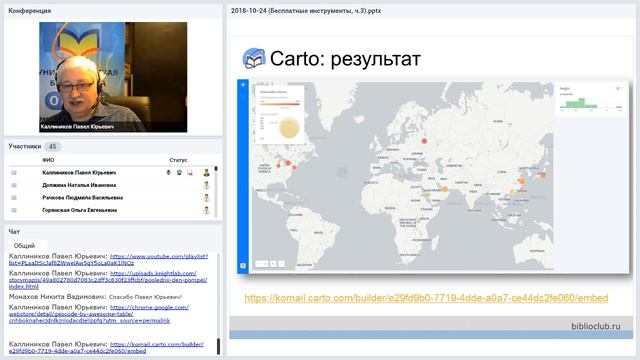Click the ФИО column header
640x360 pixels.
point(48,160)
